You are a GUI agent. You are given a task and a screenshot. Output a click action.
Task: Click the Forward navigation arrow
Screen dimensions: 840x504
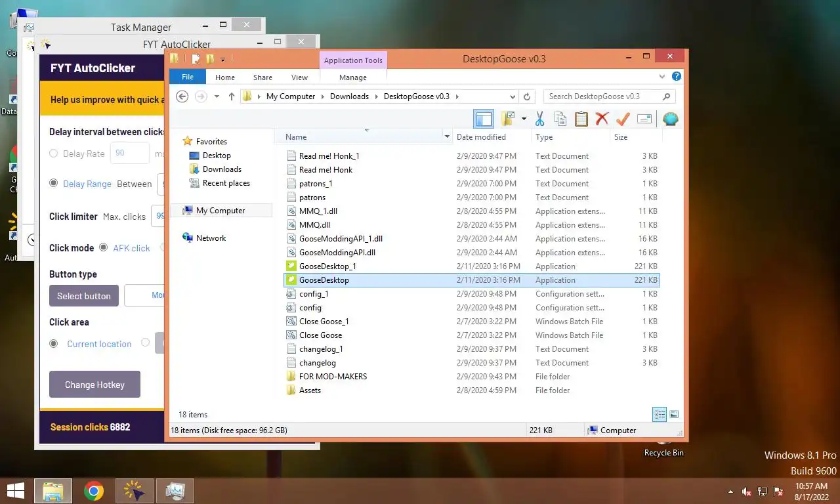click(x=201, y=96)
